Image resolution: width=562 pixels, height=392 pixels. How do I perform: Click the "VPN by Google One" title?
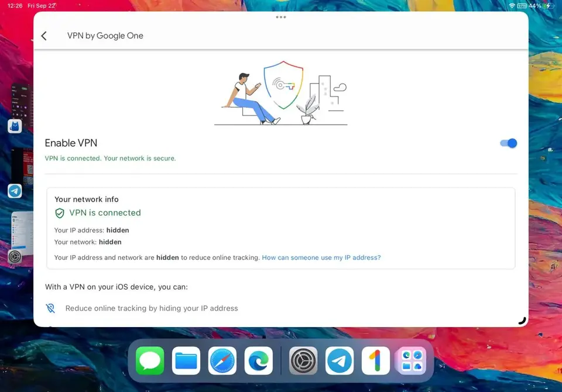point(105,36)
